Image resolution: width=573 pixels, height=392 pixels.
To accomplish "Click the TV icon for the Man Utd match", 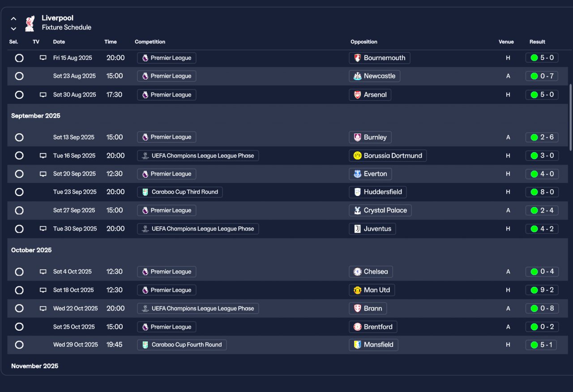I will point(43,290).
